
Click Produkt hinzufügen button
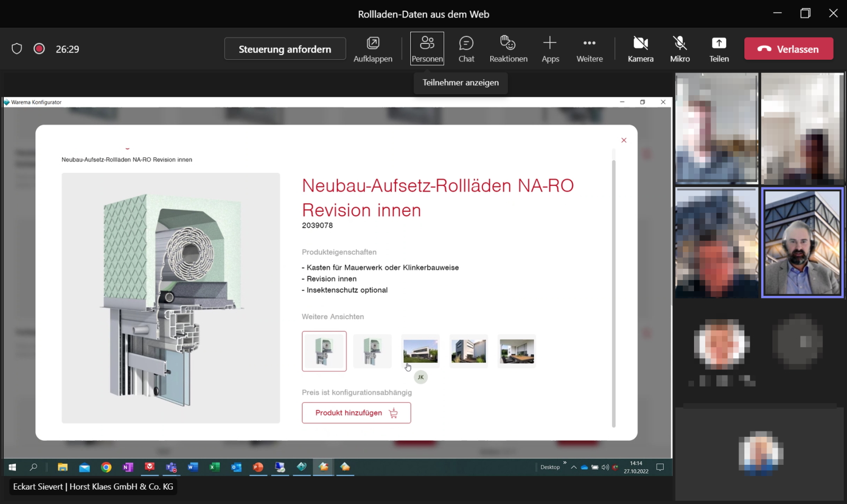tap(356, 413)
